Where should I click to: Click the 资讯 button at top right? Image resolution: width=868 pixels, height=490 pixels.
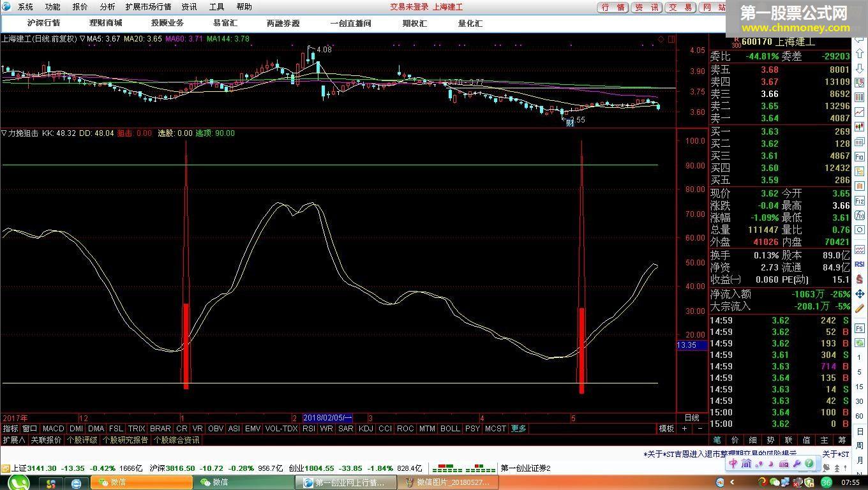click(647, 8)
